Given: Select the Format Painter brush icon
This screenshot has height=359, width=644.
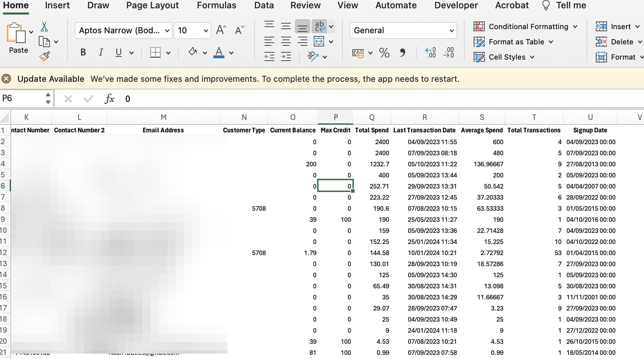Looking at the screenshot, I should coord(44,56).
